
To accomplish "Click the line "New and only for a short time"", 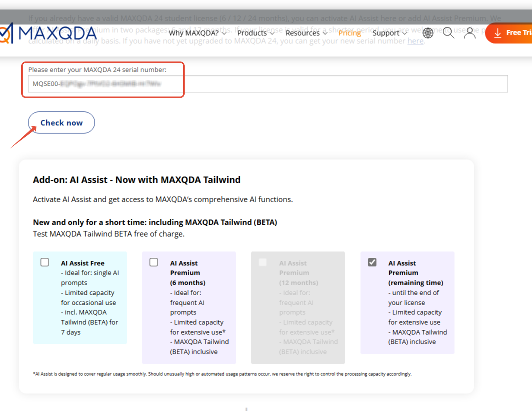I will [155, 222].
